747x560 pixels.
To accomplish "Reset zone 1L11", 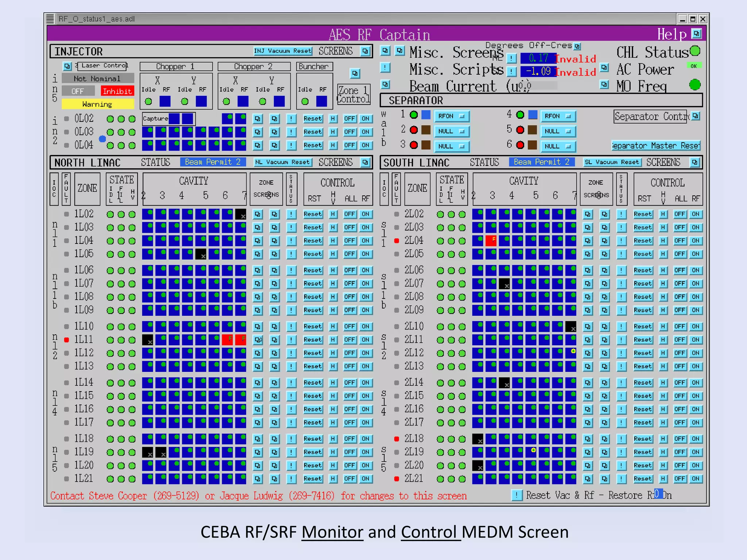I will pyautogui.click(x=313, y=339).
